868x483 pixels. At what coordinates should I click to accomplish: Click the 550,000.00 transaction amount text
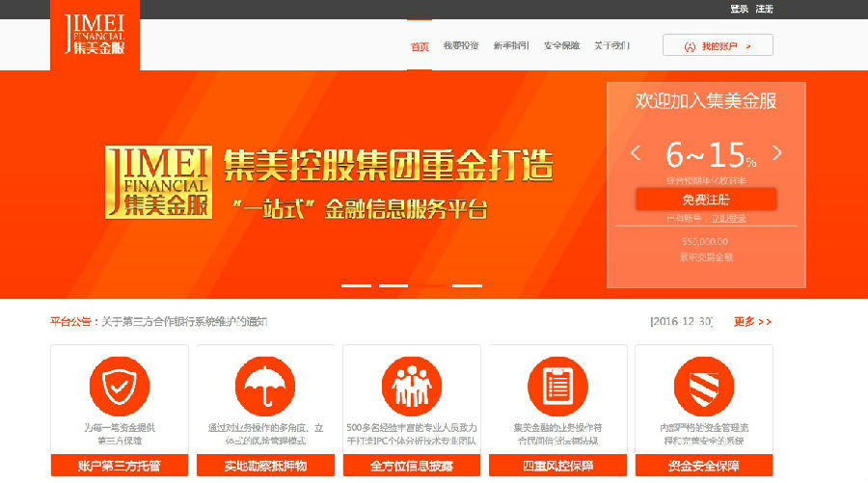pyautogui.click(x=705, y=242)
